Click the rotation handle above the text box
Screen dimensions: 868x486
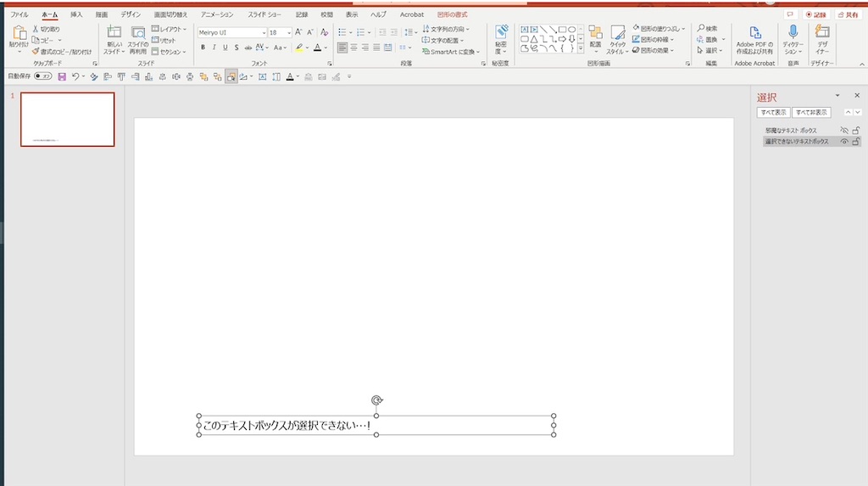(x=377, y=400)
